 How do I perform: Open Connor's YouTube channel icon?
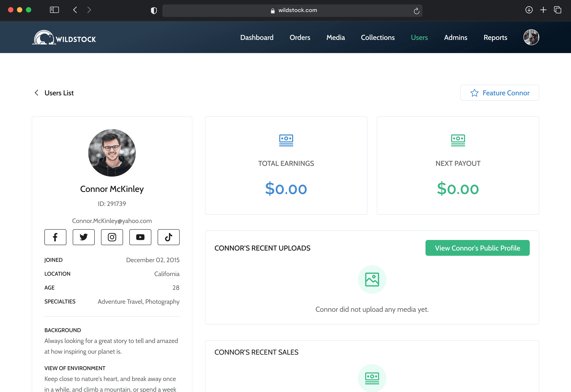point(140,237)
